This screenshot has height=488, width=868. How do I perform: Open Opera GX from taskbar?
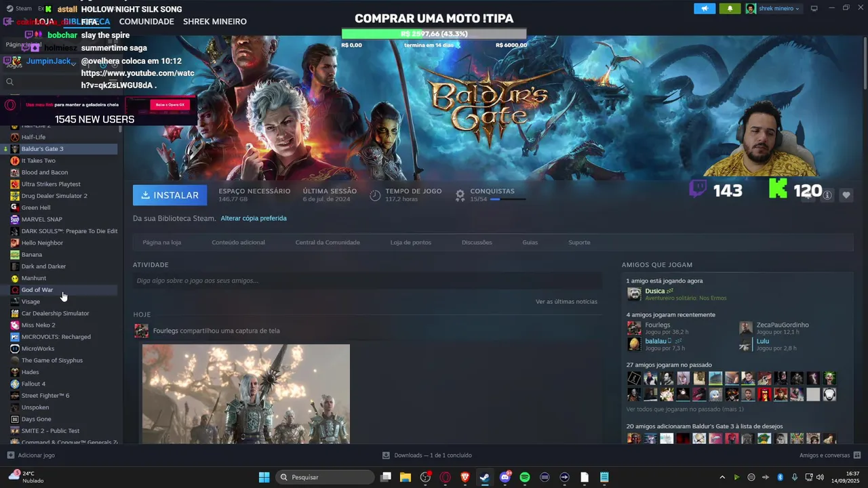(446, 477)
